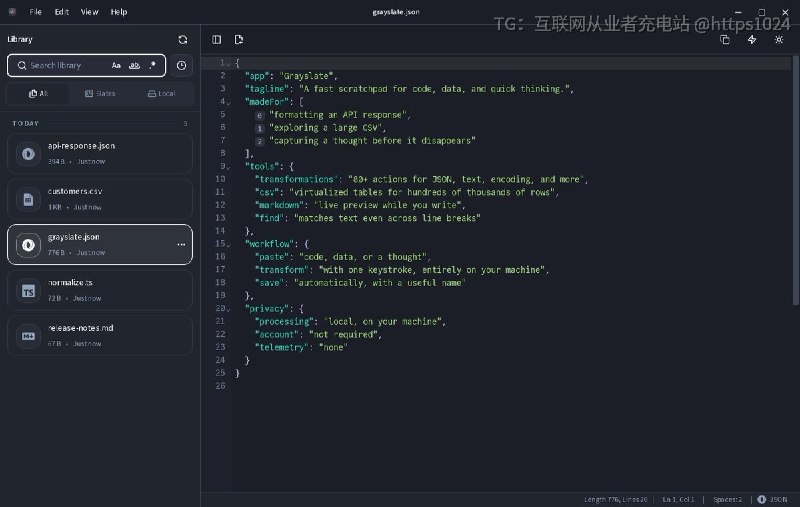Screen dimensions: 800x507
Task: Click the "save" key on line 18
Action: click(269, 283)
